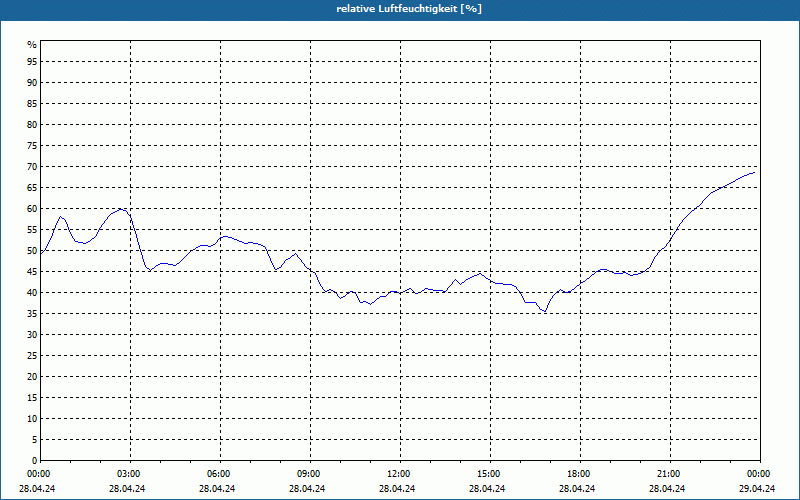The height and width of the screenshot is (500, 800).
Task: Click the 12:00 time axis label
Action: point(401,474)
